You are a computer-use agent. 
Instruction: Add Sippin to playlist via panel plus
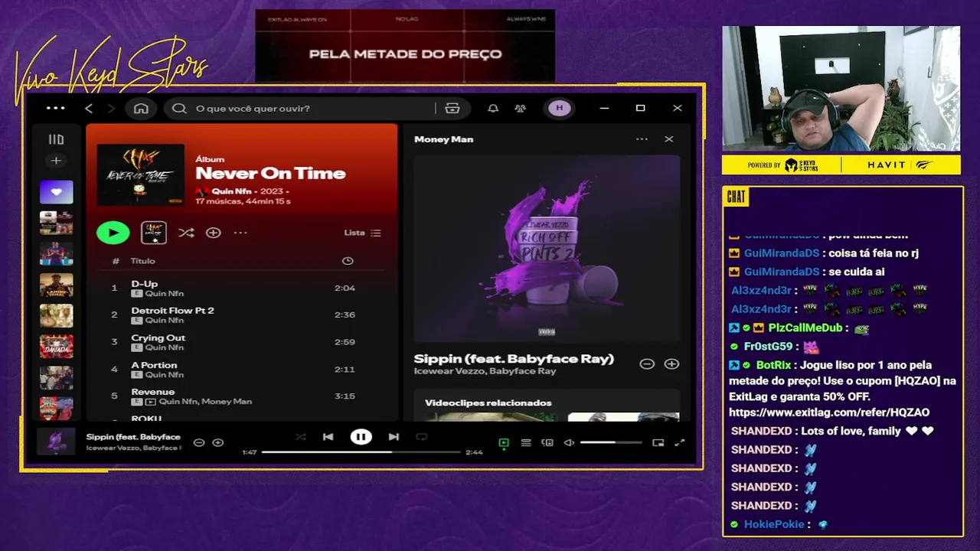tap(671, 364)
